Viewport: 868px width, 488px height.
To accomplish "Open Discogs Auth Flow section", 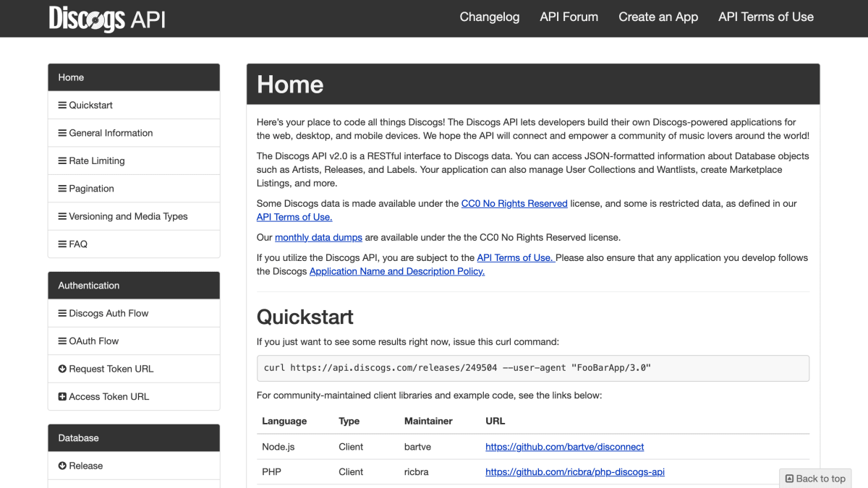I will pyautogui.click(x=134, y=314).
